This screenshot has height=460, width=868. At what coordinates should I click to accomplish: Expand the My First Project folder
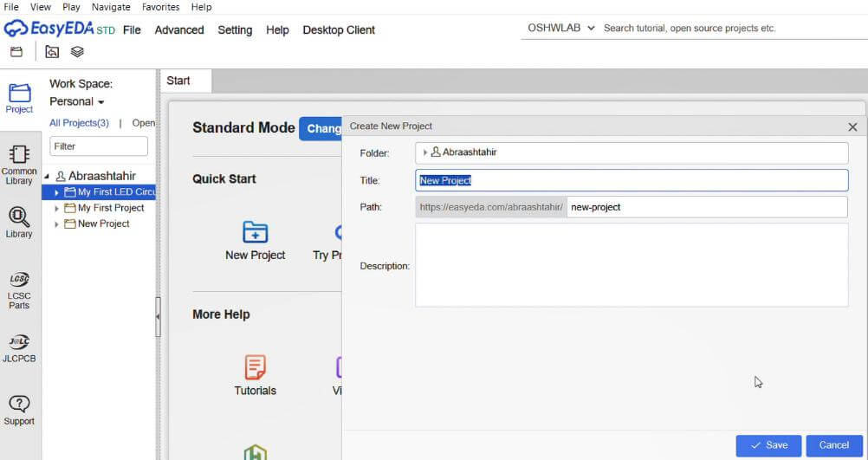point(56,209)
